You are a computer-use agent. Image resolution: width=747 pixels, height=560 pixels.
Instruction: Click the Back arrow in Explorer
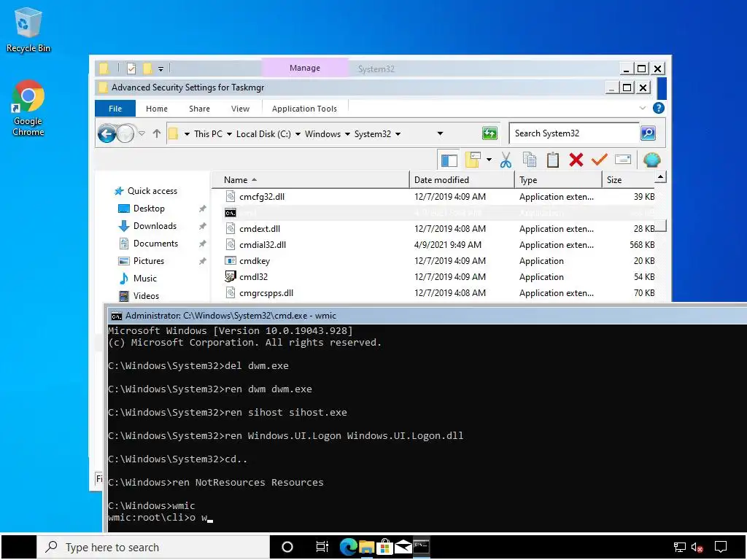click(x=107, y=134)
